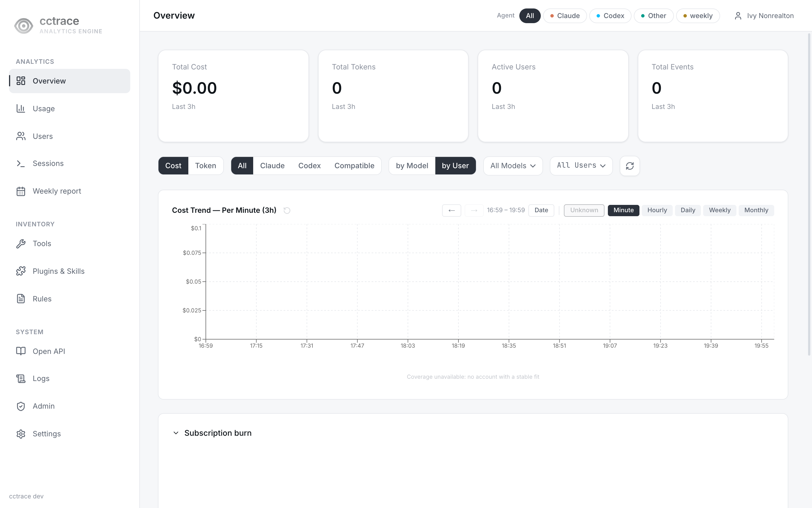This screenshot has height=508, width=812.
Task: Click the Rules document icon
Action: coord(21,299)
